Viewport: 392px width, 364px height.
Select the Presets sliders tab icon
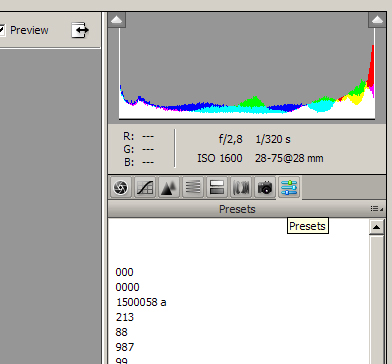(289, 187)
